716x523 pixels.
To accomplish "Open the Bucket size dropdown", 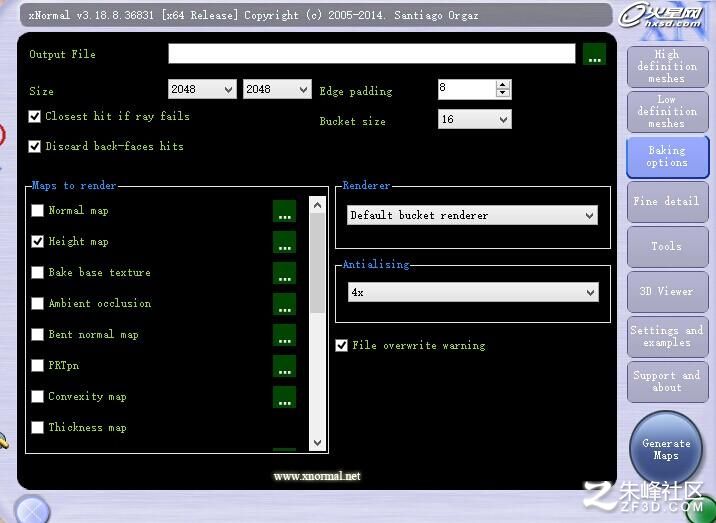I will [x=474, y=119].
